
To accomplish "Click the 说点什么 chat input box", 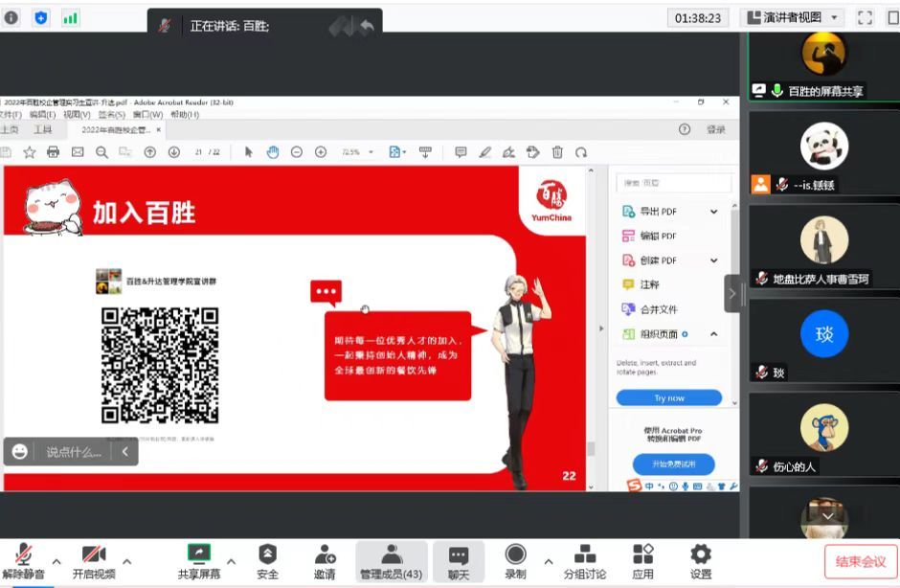I will (74, 452).
